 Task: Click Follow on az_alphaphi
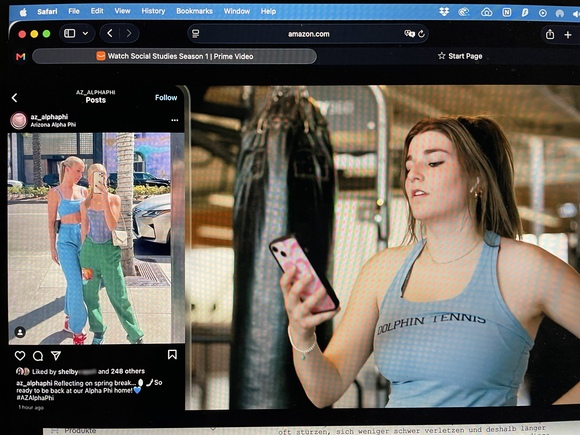(166, 97)
